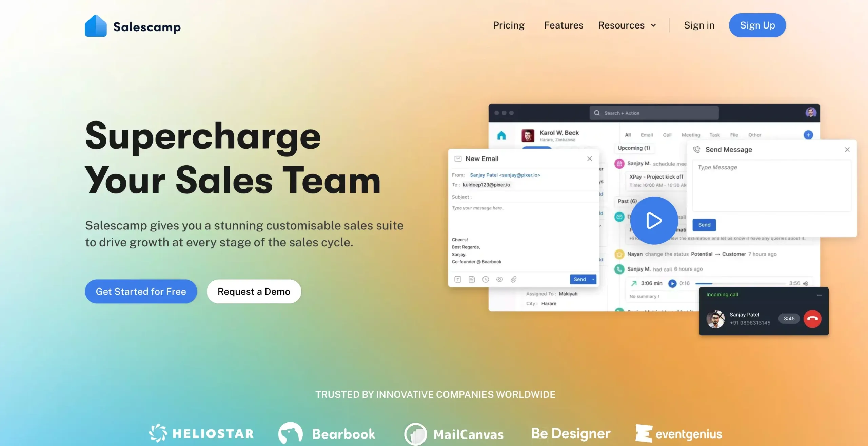Expand the Resources dropdown menu
Screen dimensions: 868x446
(627, 25)
